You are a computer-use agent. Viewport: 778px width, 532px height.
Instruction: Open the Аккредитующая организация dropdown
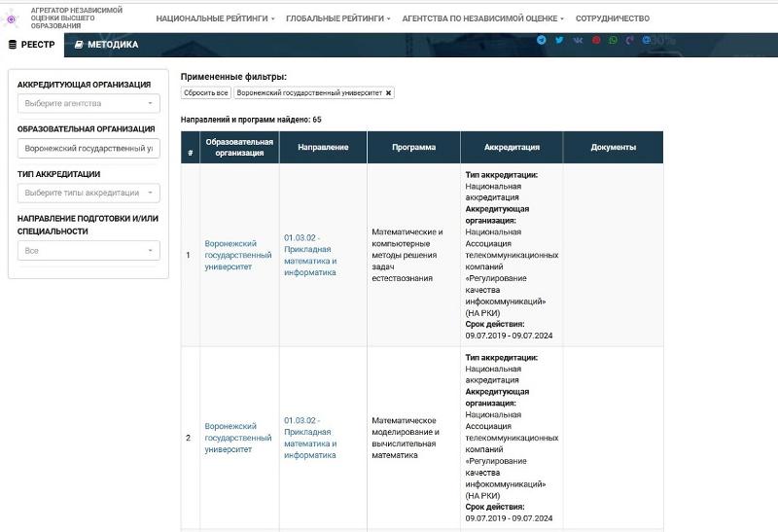[x=88, y=103]
